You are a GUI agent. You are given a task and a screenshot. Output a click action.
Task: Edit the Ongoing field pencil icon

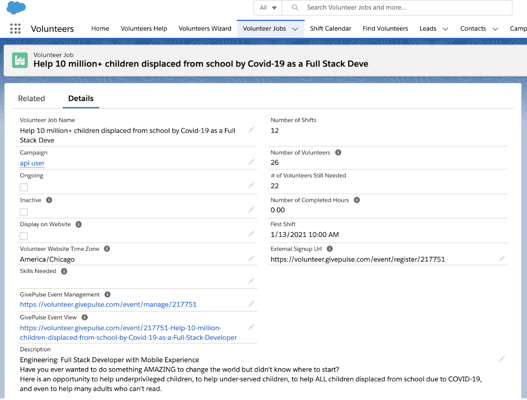point(251,185)
